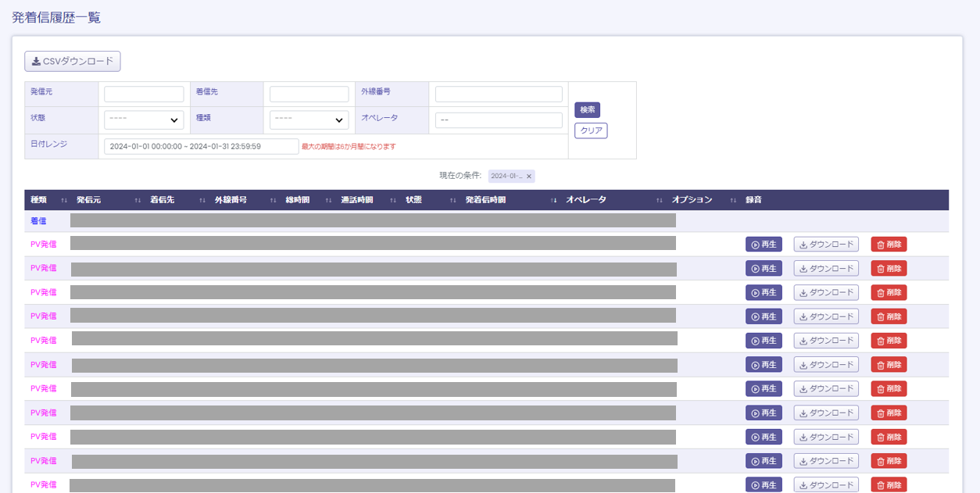Download recording of second PV発信 row

[826, 269]
